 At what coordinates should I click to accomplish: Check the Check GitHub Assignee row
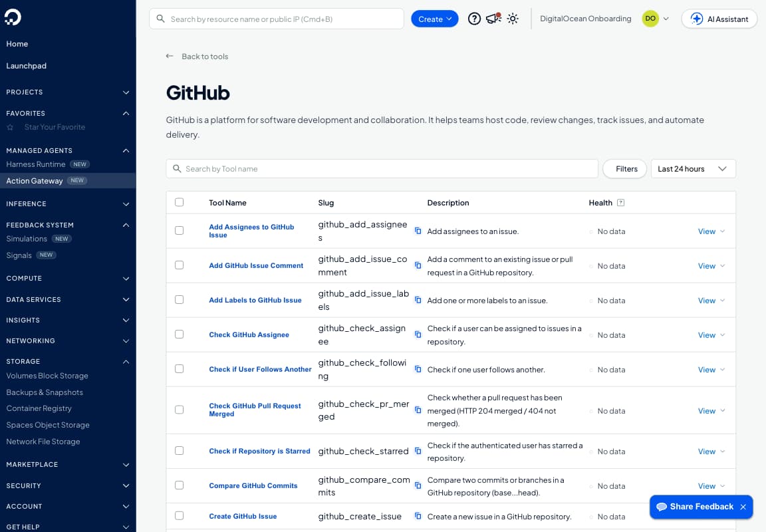pyautogui.click(x=180, y=334)
